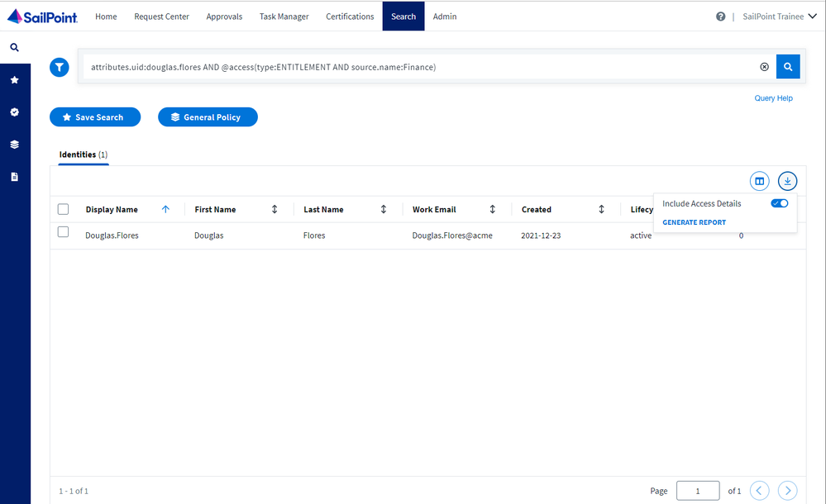
Task: Open the document icon in left sidebar
Action: (x=14, y=177)
